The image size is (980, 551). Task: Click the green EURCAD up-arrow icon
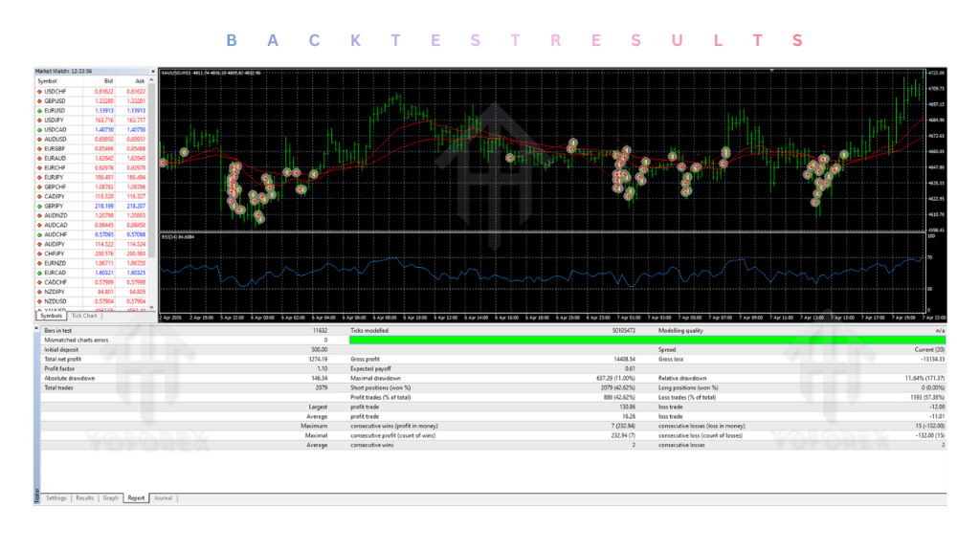(x=40, y=273)
